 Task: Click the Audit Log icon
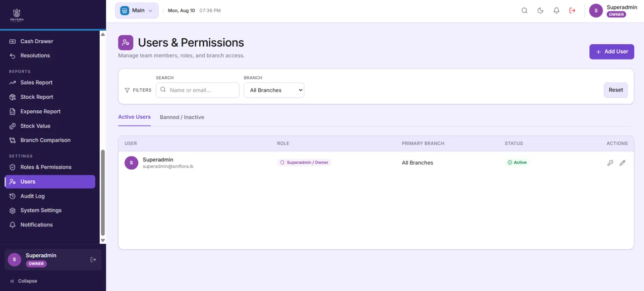point(12,196)
